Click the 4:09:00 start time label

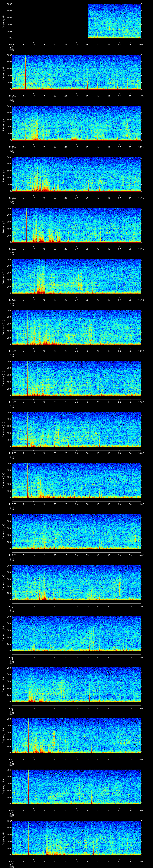tap(12, 44)
